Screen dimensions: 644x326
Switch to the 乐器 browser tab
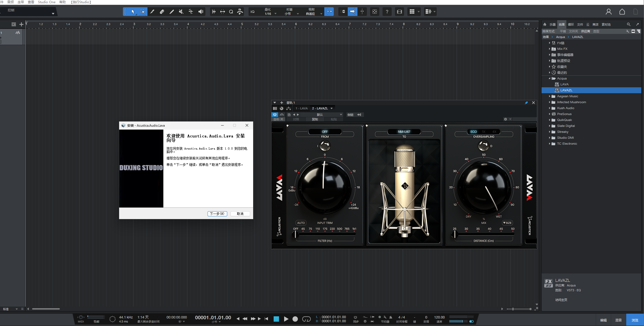(552, 25)
